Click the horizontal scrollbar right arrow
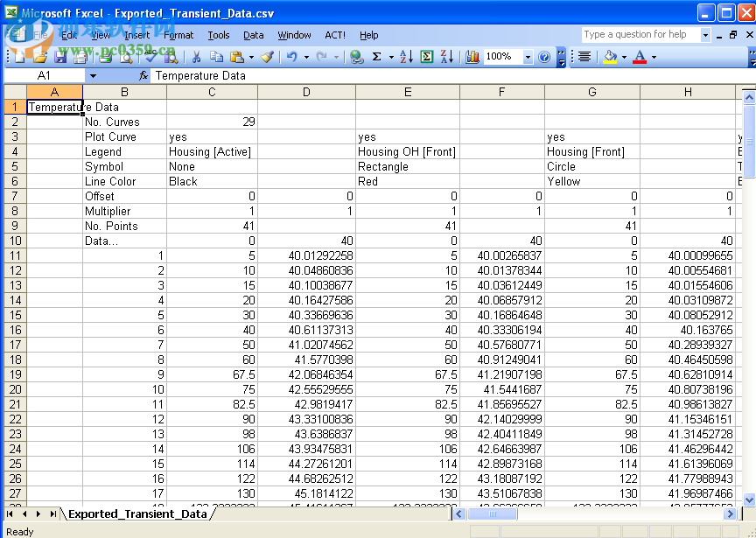The image size is (756, 538). (730, 514)
